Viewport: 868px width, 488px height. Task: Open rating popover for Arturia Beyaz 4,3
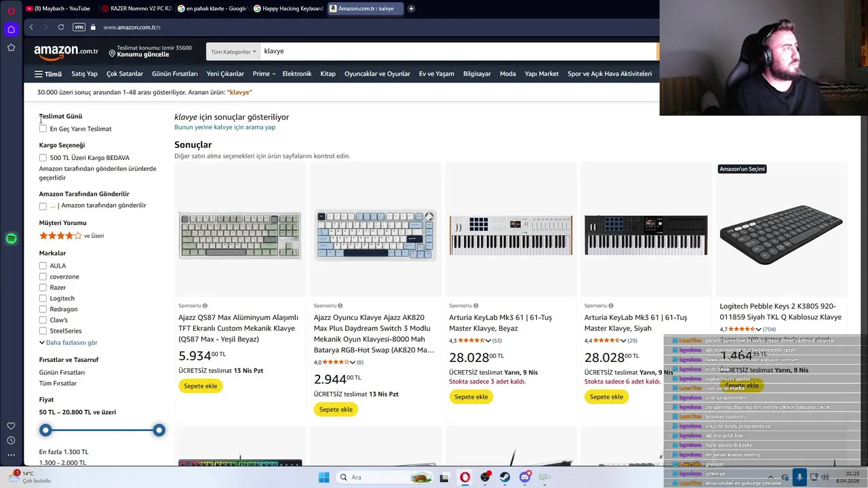[475, 340]
